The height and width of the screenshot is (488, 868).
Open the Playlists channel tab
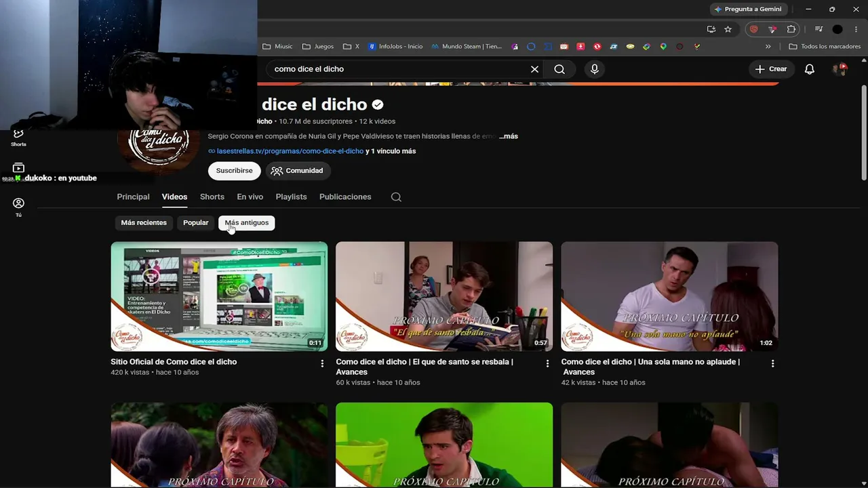tap(292, 197)
